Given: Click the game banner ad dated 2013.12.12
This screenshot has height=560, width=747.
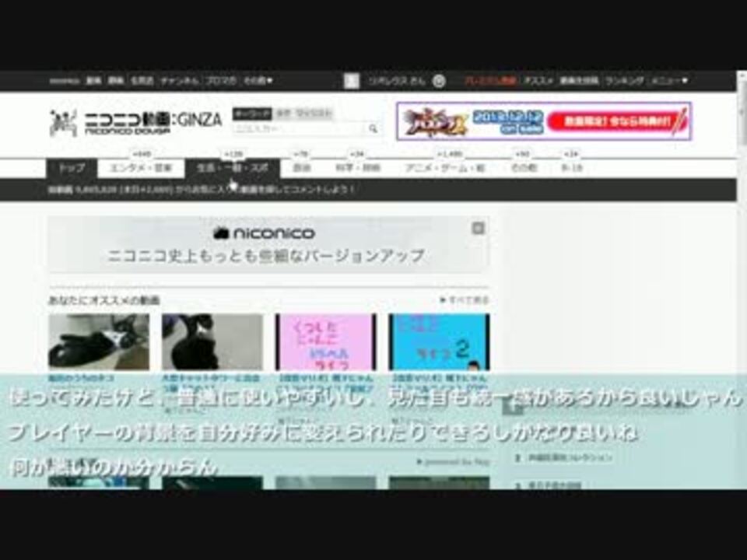Looking at the screenshot, I should tap(544, 121).
